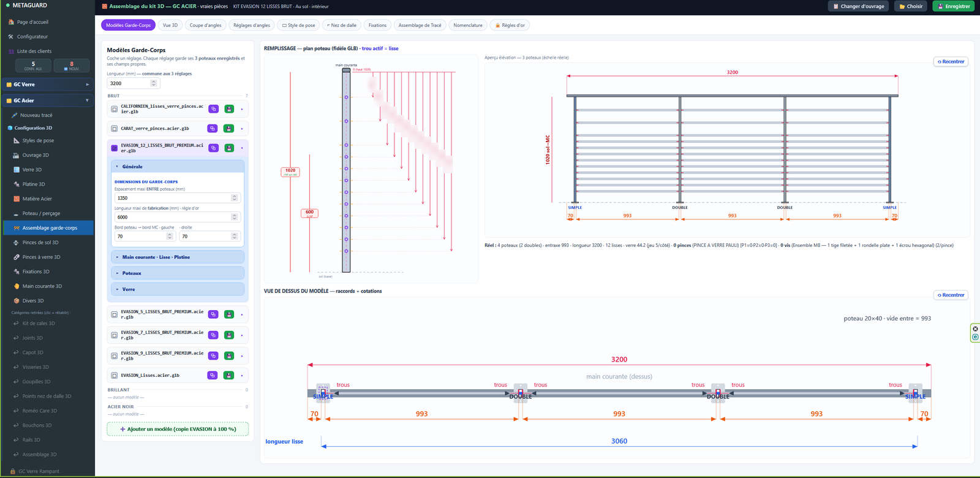Tick the CARAT_verre_pinces checkbox
The width and height of the screenshot is (980, 478).
coord(114,129)
